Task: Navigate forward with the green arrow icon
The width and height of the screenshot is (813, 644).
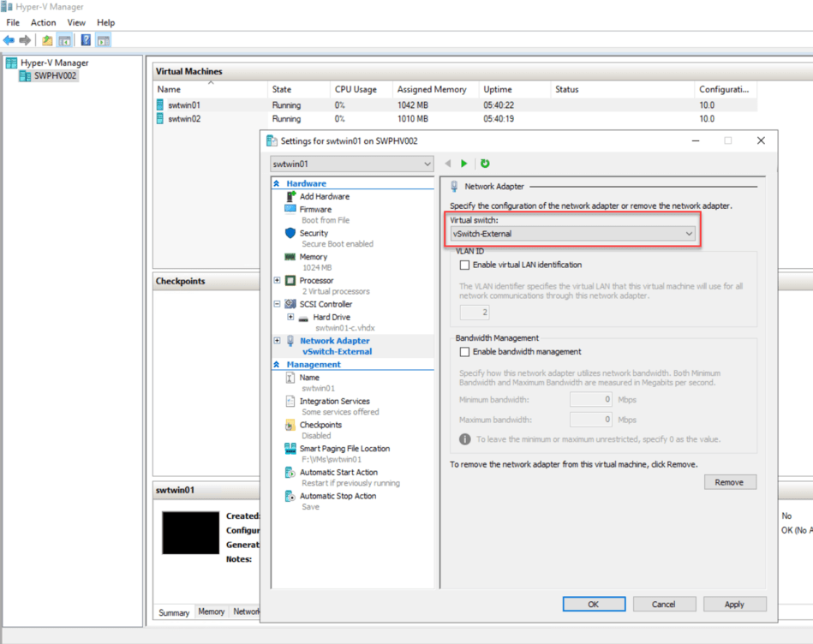Action: click(463, 164)
